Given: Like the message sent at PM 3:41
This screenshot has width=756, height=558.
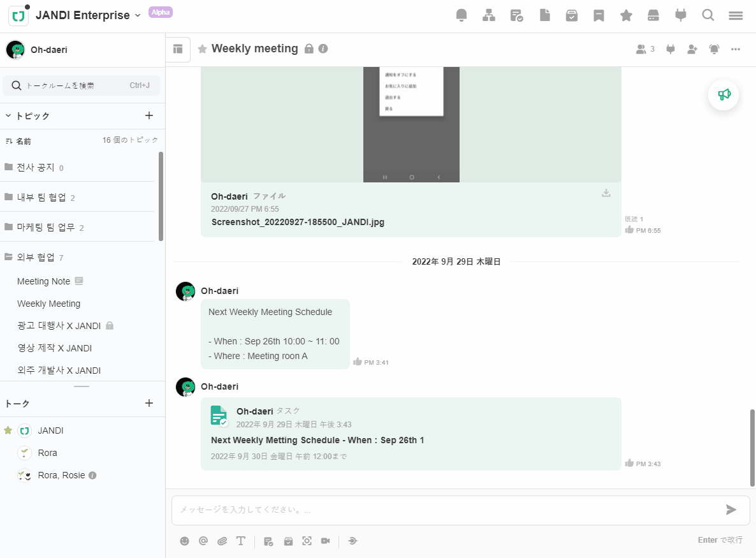Looking at the screenshot, I should point(357,362).
